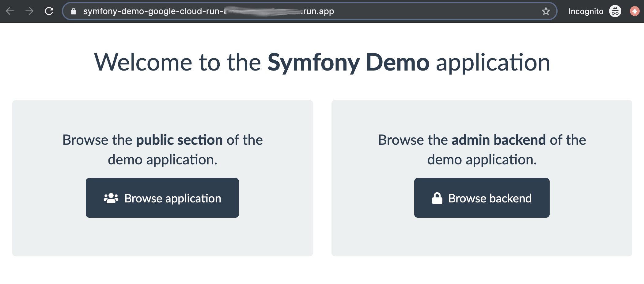Click the blurred portion of the URL
Screen dimensions: 644x284
pyautogui.click(x=262, y=11)
